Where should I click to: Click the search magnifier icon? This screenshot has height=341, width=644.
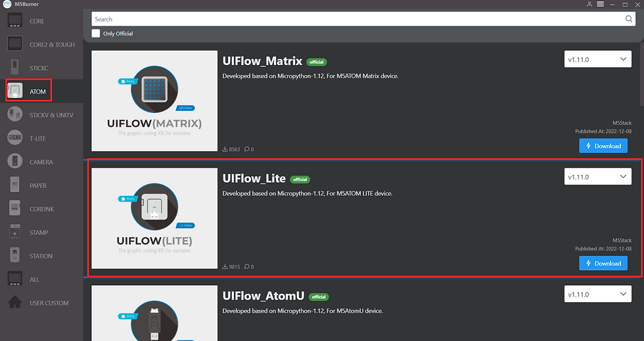628,19
